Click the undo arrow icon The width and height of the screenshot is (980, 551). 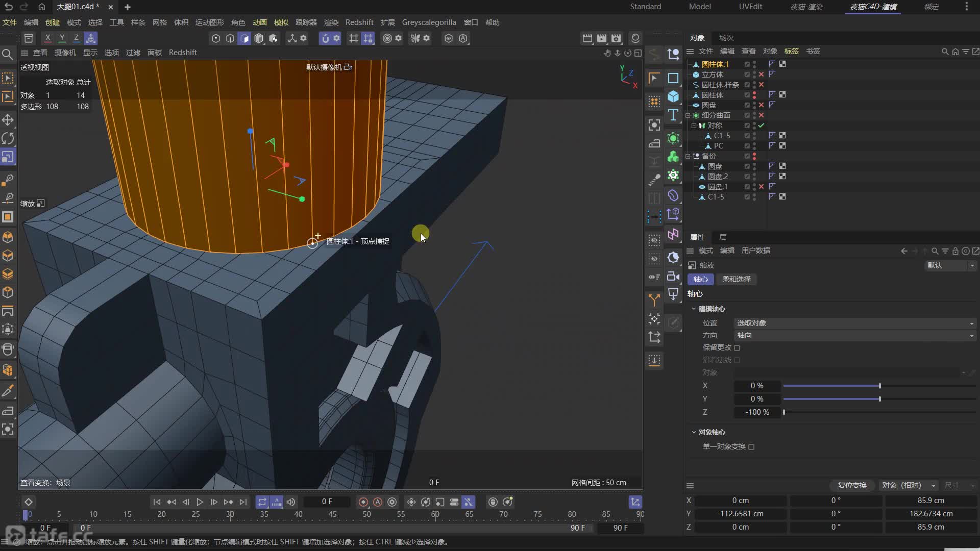pos(9,7)
